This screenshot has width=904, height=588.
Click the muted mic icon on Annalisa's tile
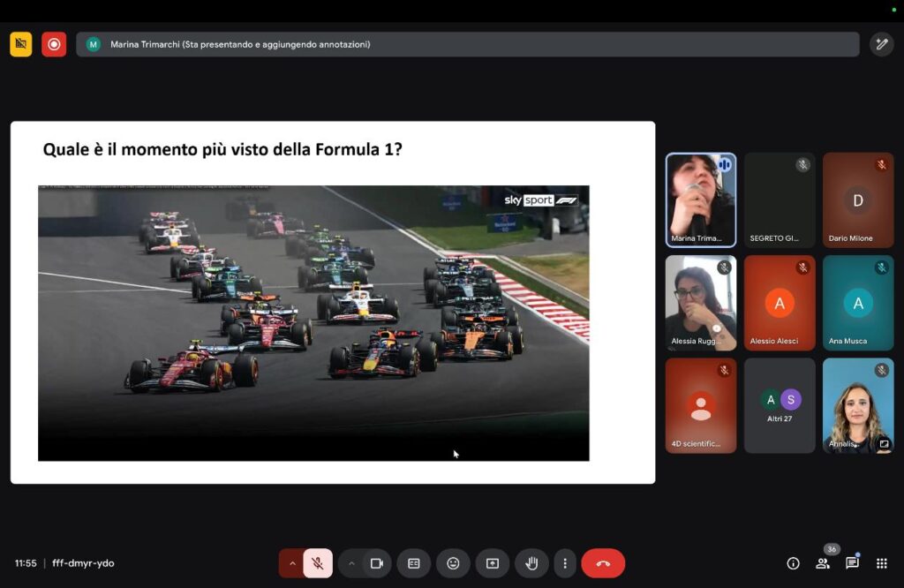point(882,370)
